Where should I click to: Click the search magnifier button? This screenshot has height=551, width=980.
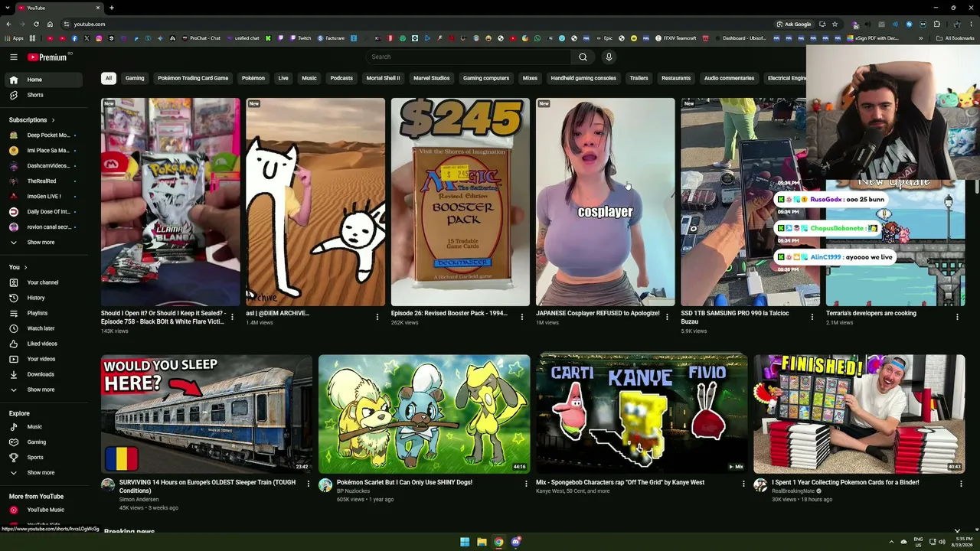coord(583,57)
